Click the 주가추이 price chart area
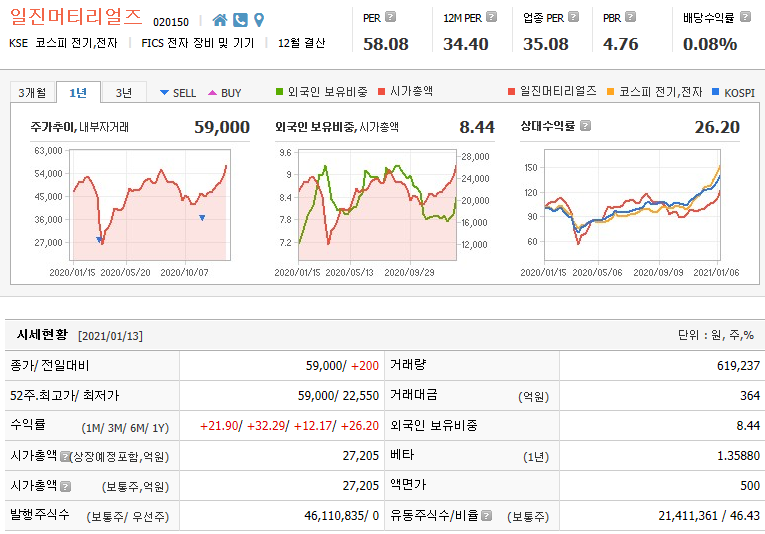765x534 pixels. click(150, 205)
